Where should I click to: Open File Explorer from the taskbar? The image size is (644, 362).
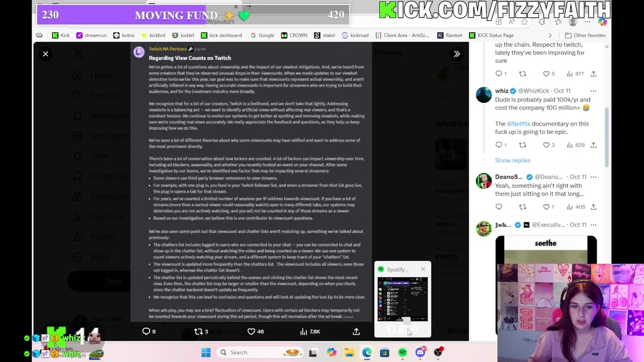point(349,352)
